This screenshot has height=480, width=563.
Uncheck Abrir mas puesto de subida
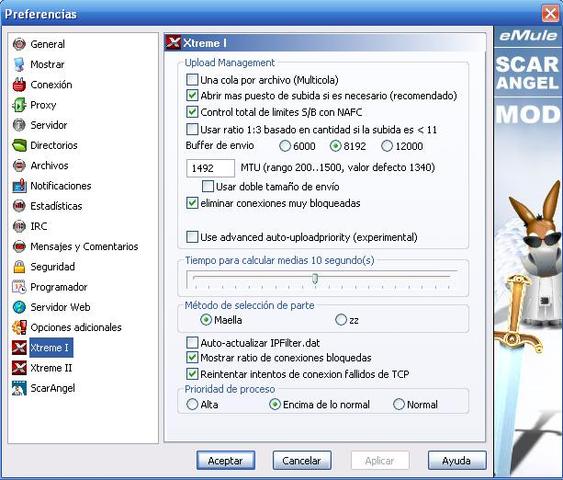pyautogui.click(x=192, y=95)
